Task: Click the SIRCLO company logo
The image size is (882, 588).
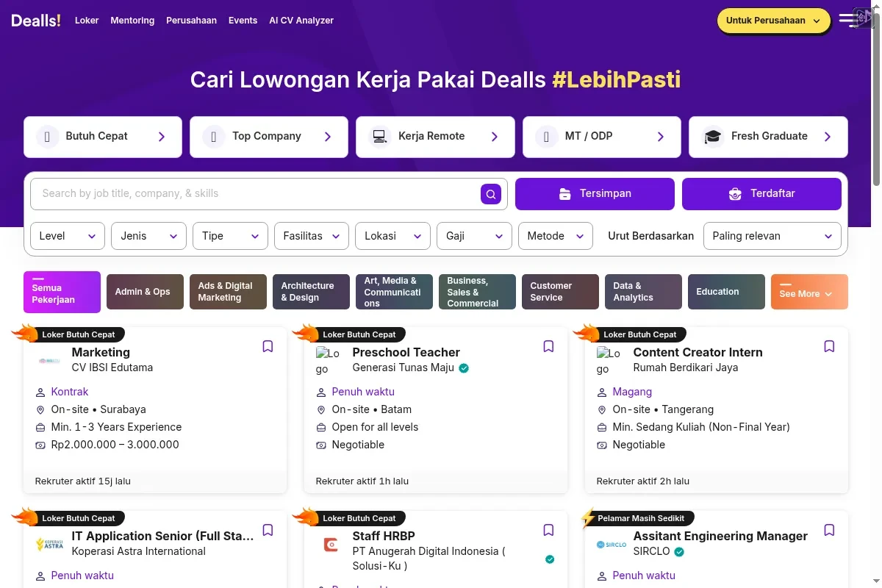Action: tap(611, 545)
